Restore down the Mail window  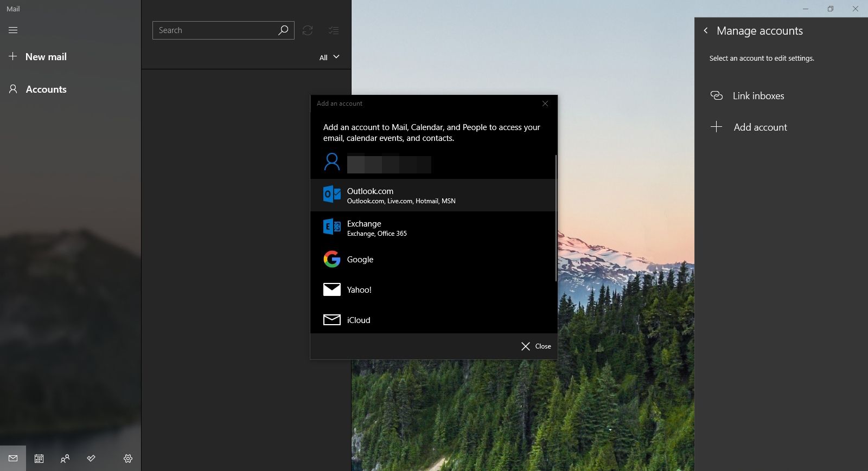coord(831,9)
